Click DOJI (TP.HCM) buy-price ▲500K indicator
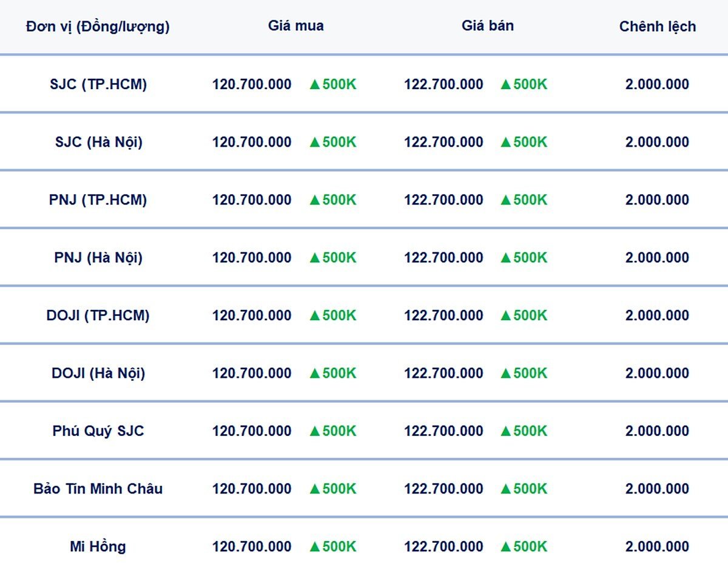Screen dimensions: 728x570 pyautogui.click(x=333, y=315)
